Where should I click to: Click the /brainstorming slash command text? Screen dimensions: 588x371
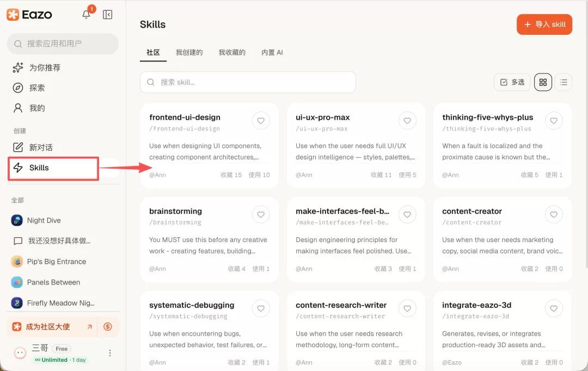(x=175, y=222)
